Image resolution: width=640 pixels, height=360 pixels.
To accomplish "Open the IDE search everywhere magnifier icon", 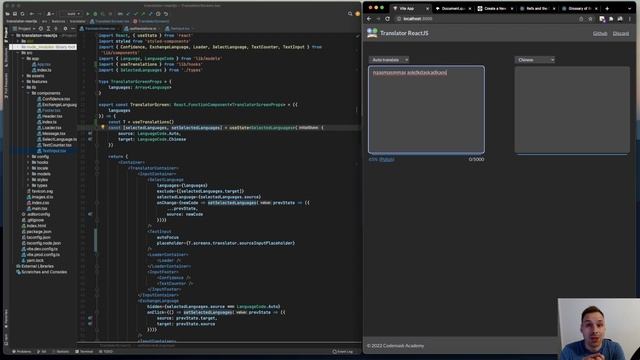I will [x=350, y=14].
